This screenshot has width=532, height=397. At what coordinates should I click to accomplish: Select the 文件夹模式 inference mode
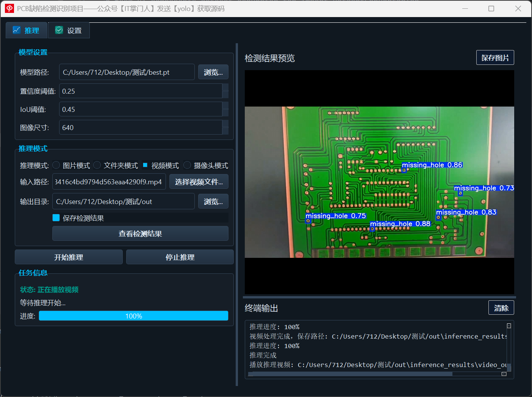click(97, 165)
